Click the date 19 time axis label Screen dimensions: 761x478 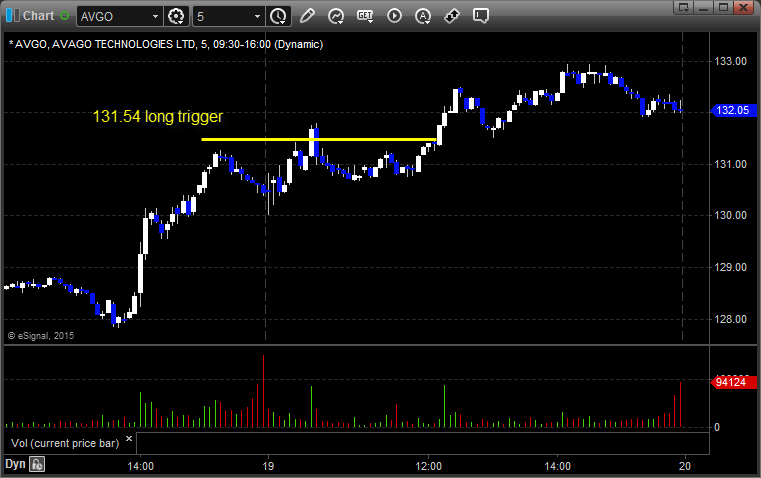pos(268,466)
